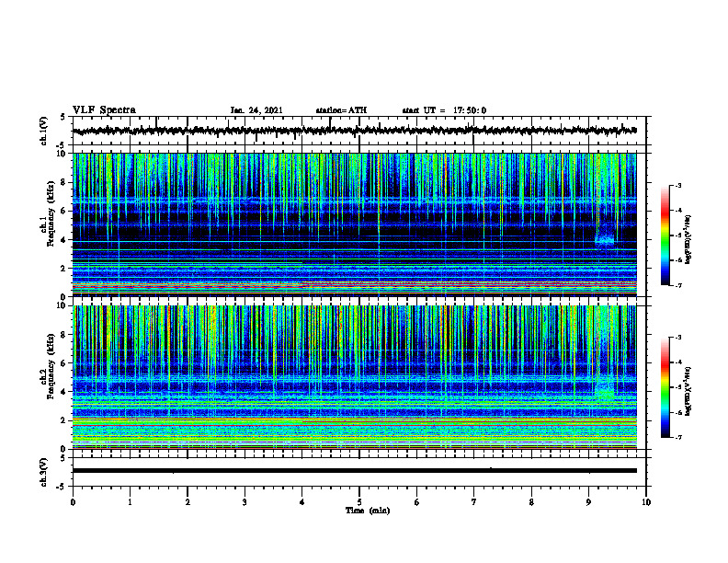Click the "ch.1(V)" axis label
728x563 pixels.
coord(44,131)
